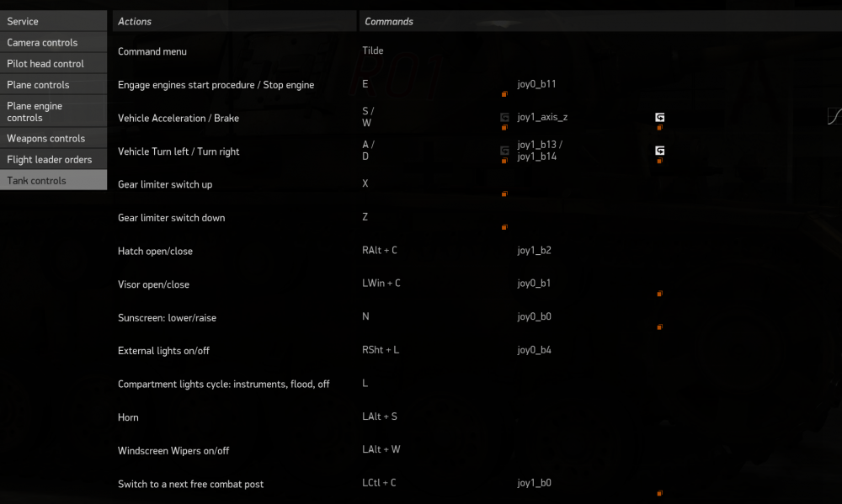The width and height of the screenshot is (842, 504).
Task: Click the white invert icon in Vehicle Acceleration row
Action: point(659,118)
